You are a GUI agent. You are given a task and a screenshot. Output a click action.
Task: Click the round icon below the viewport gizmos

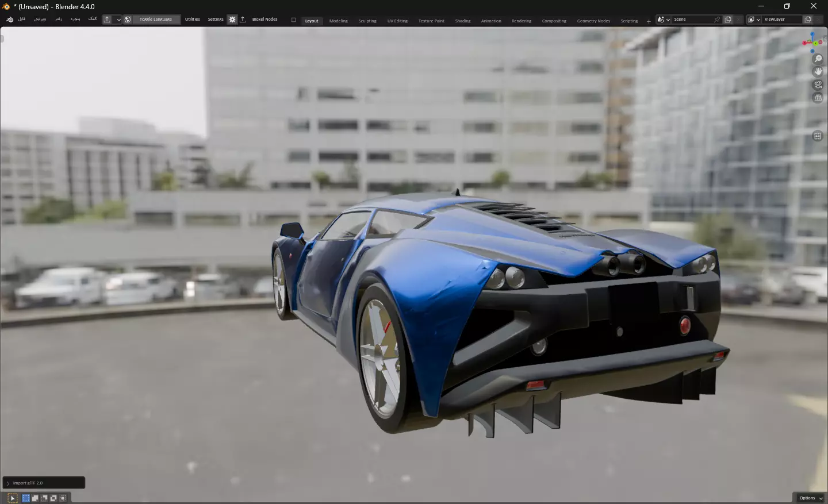818,136
